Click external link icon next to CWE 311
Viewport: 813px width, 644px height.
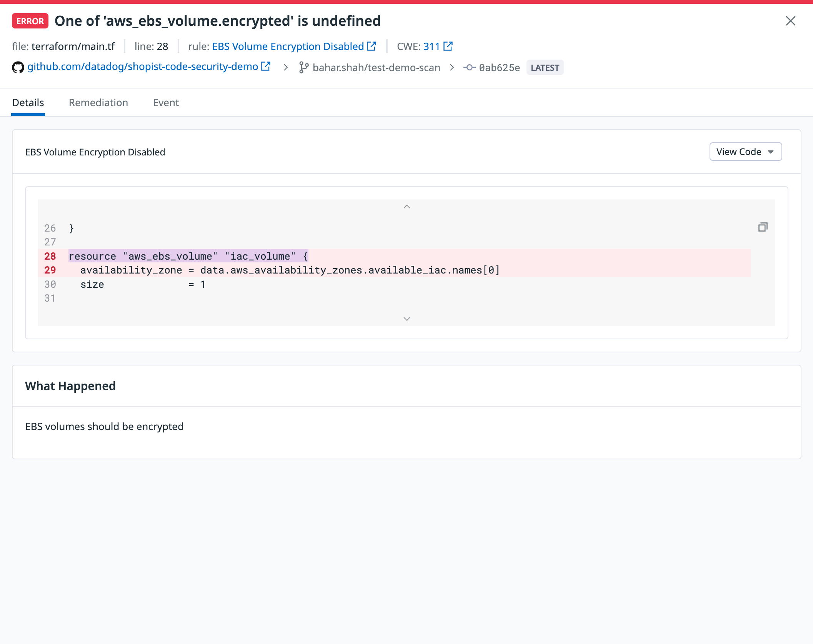448,46
